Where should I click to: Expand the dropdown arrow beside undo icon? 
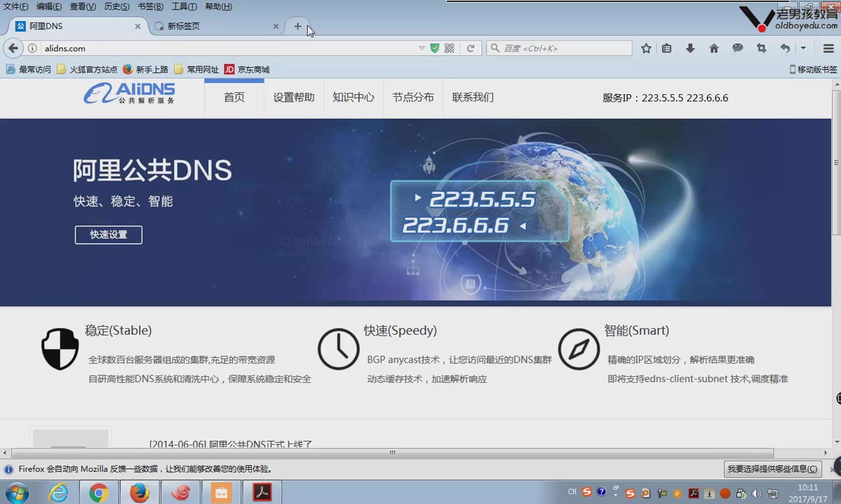tap(803, 48)
